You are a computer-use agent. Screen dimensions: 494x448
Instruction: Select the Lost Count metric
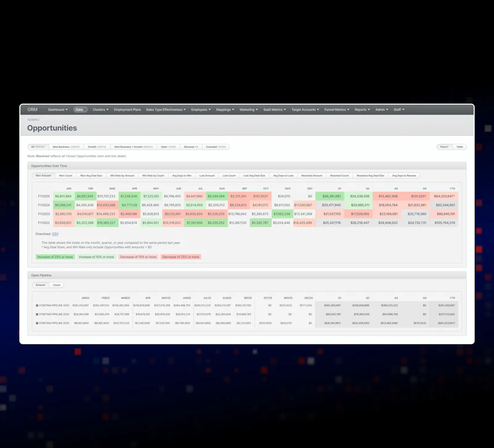coord(229,176)
